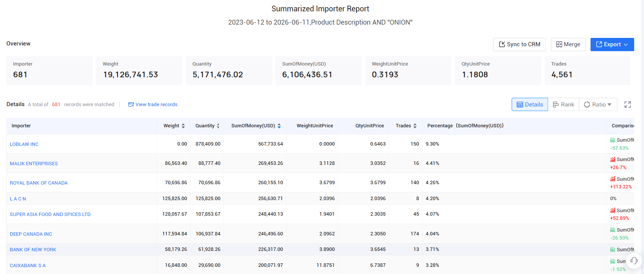Open BANK OF NEW YORK importer link
This screenshot has width=644, height=274.
point(33,250)
